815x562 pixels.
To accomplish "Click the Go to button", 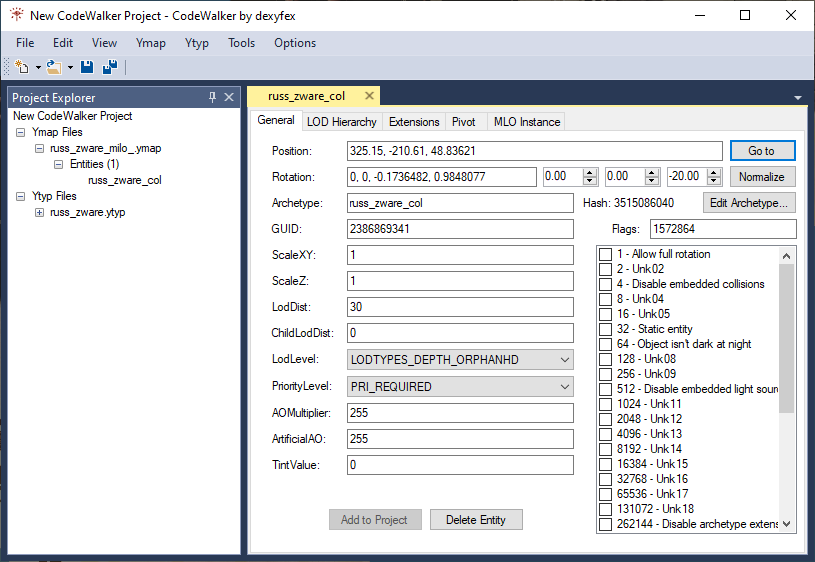I will pyautogui.click(x=763, y=151).
